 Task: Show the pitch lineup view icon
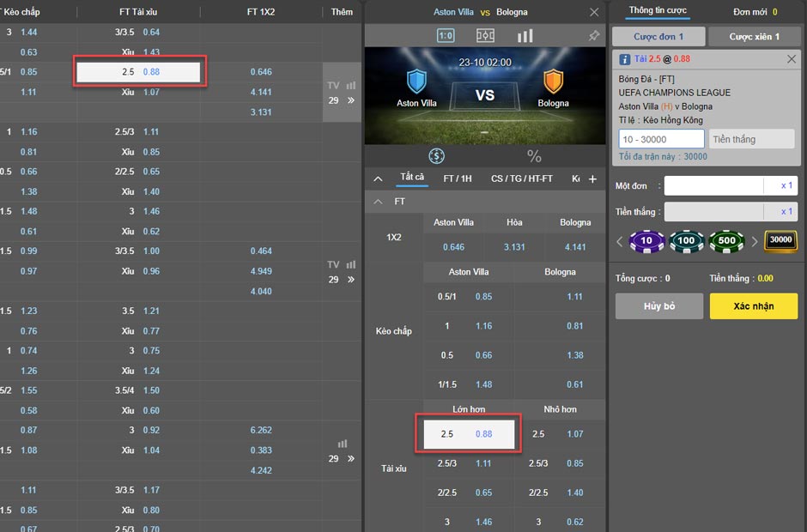pos(485,35)
